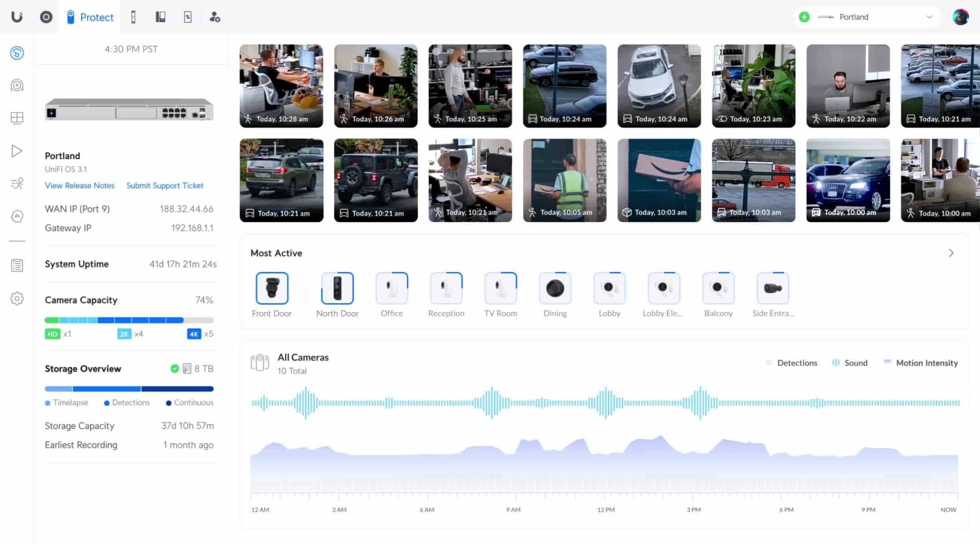The image size is (980, 544).
Task: Click the Jeep detection thumbnail from 10:21 am
Action: pos(376,180)
